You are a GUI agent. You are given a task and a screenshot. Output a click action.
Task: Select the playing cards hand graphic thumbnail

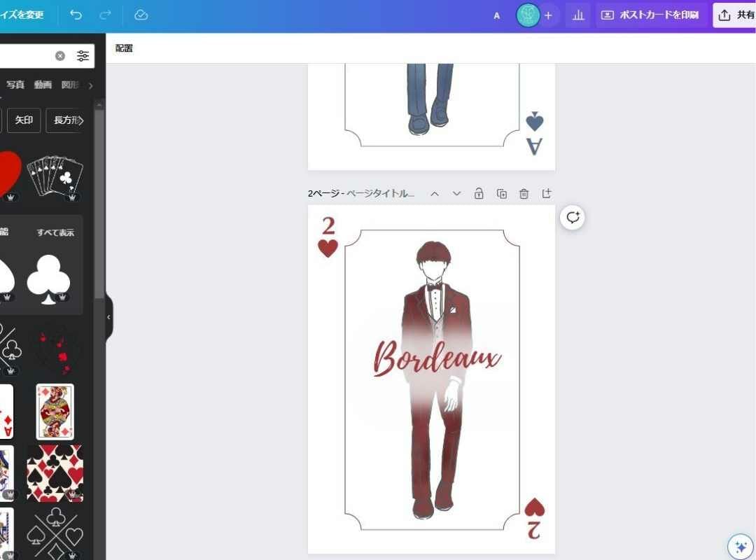55,175
